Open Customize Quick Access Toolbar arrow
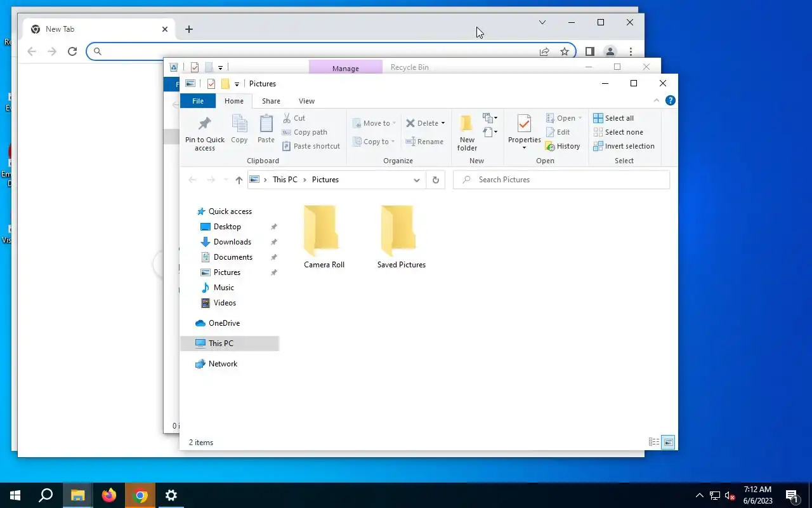 pyautogui.click(x=237, y=84)
